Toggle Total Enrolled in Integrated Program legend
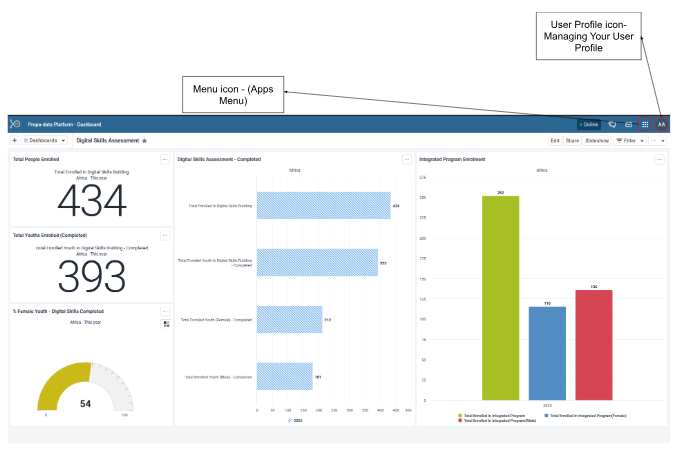The image size is (684, 457). (490, 414)
